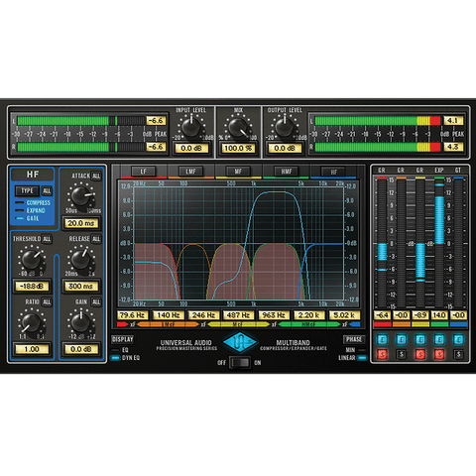476x476 pixels.
Task: Toggle the red LF band enable button
Action: [x=382, y=339]
